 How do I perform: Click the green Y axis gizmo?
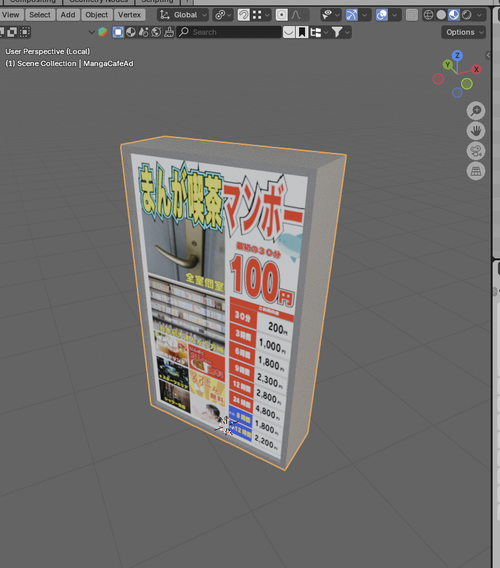[447, 64]
